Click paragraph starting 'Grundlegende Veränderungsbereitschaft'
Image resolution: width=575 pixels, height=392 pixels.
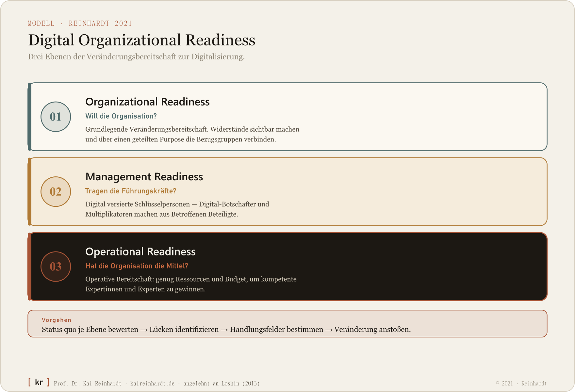(x=192, y=134)
